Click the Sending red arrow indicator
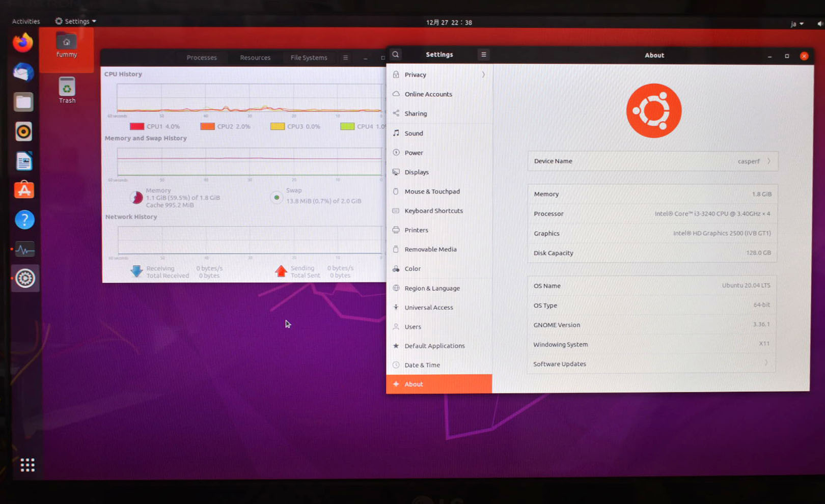Viewport: 825px width, 504px height. click(281, 271)
